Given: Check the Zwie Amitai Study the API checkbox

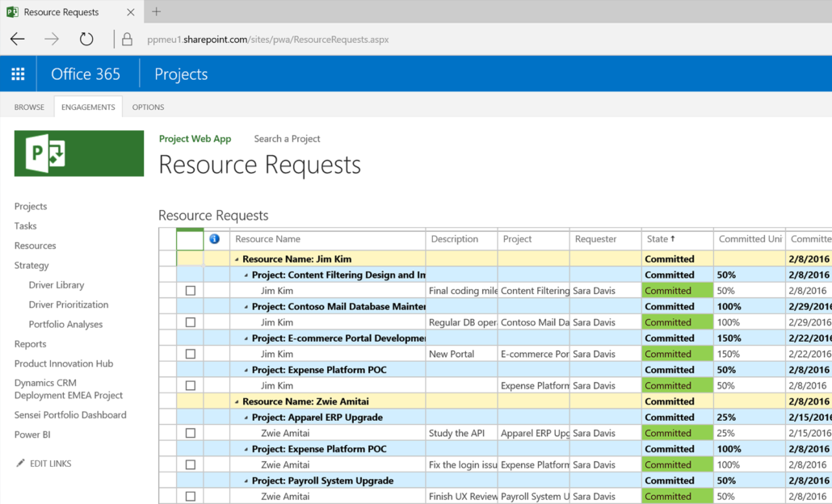Looking at the screenshot, I should 191,433.
